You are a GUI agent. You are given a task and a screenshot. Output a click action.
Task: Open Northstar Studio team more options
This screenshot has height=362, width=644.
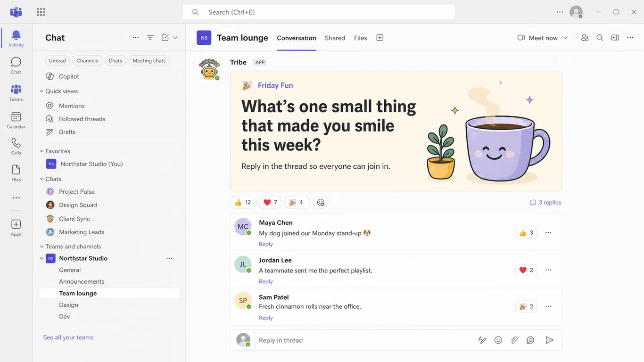[x=169, y=258]
